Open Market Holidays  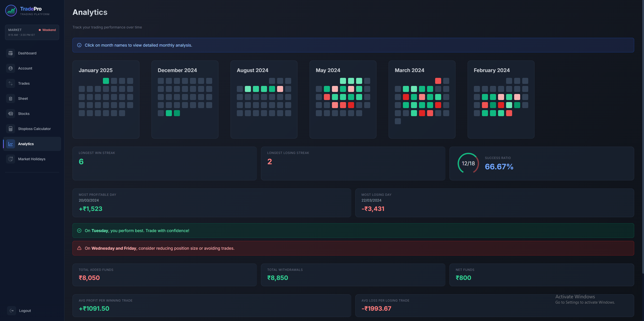coord(32,159)
